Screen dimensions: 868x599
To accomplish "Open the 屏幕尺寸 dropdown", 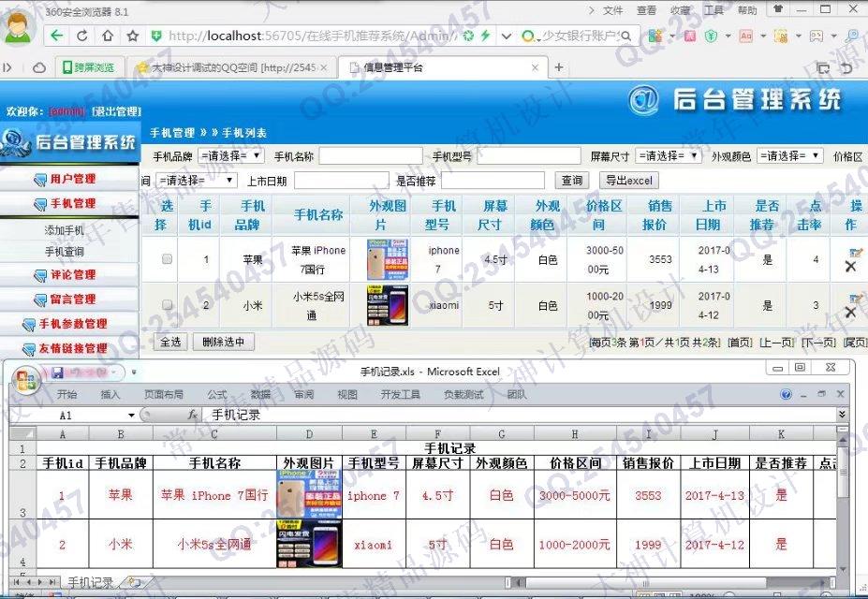I will pos(669,156).
